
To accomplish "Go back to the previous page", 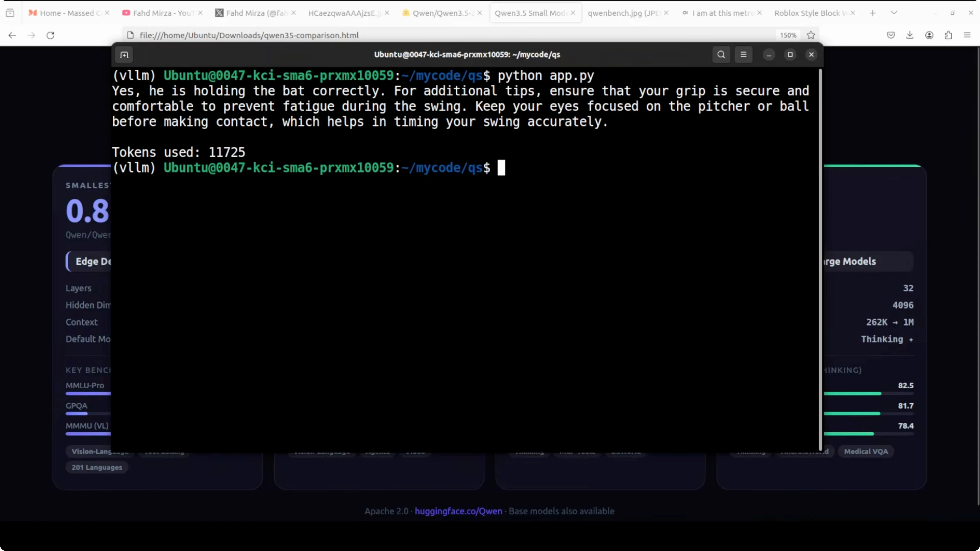I will [x=12, y=35].
